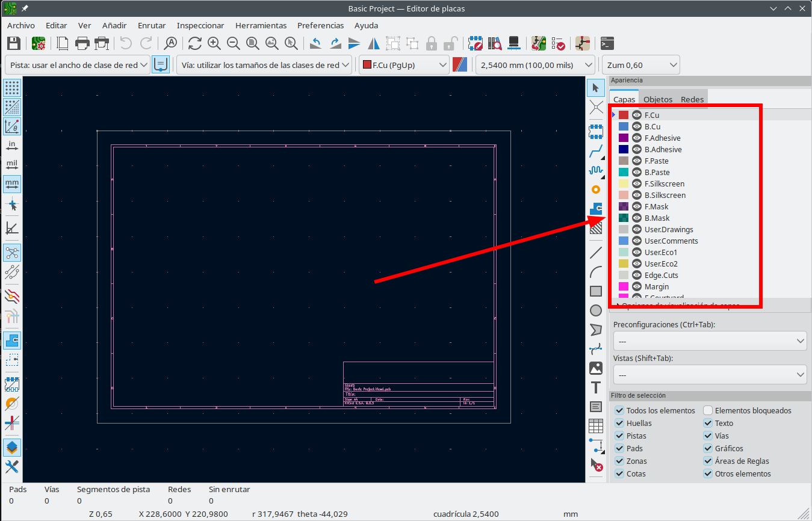This screenshot has height=521, width=812.
Task: Open the Enrutar menu
Action: [x=152, y=25]
